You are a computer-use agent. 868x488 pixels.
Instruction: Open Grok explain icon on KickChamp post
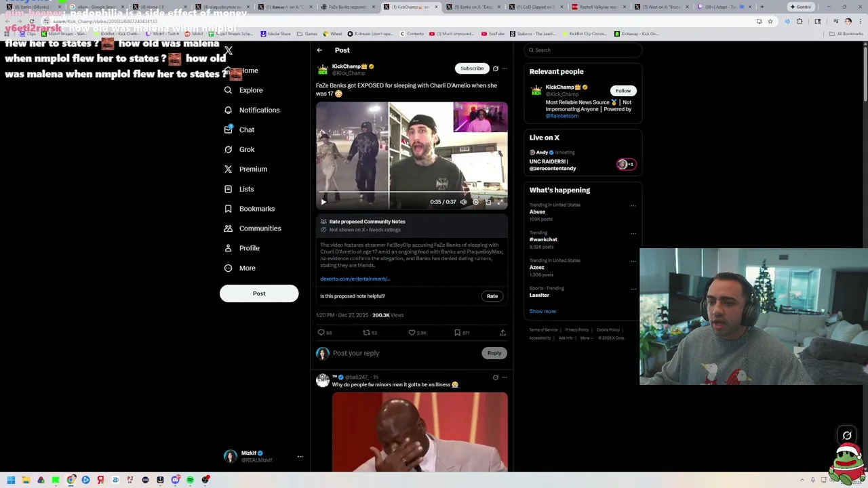coord(496,68)
